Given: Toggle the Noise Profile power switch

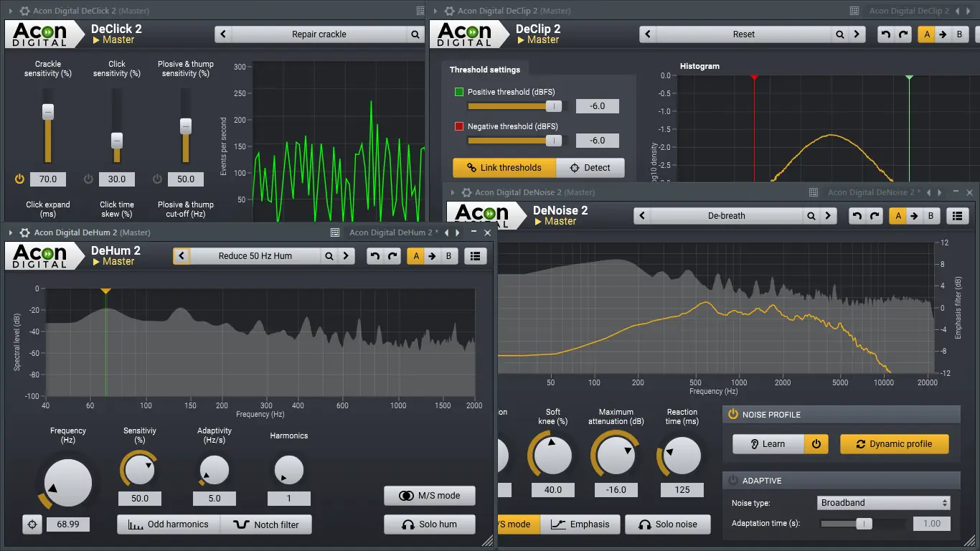Looking at the screenshot, I should [733, 414].
